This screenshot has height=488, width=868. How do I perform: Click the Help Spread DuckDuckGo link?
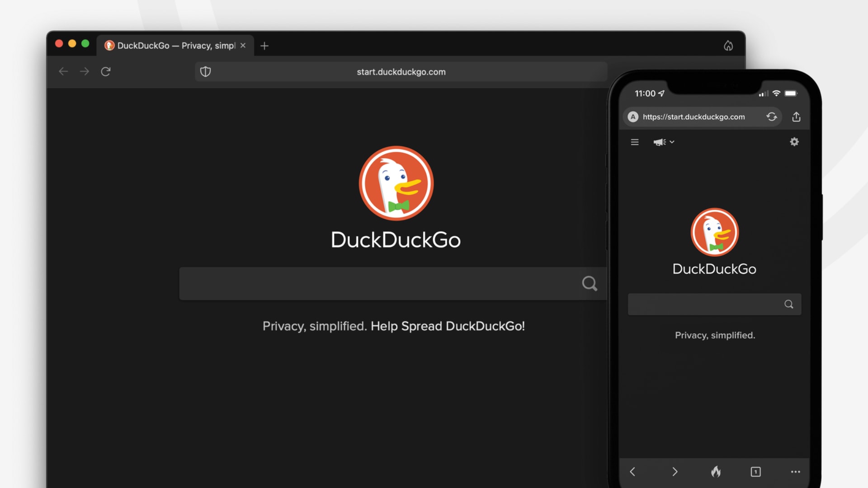click(x=448, y=326)
